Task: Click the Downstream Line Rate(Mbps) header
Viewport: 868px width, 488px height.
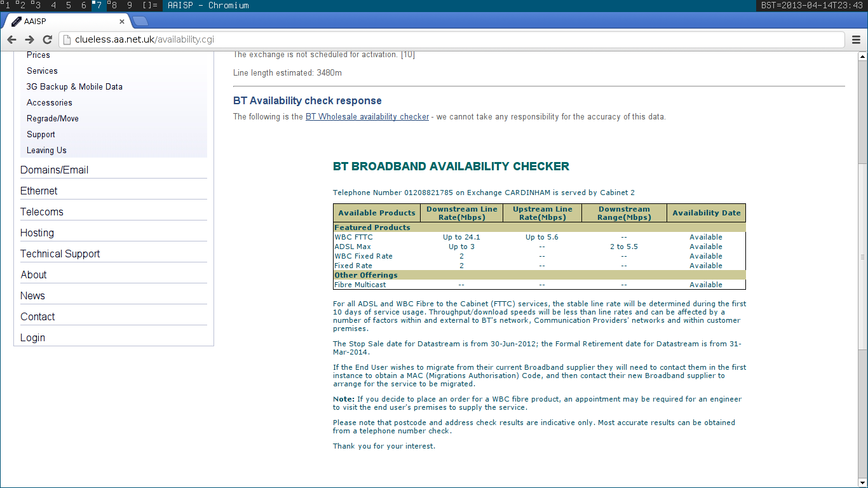Action: pos(462,213)
